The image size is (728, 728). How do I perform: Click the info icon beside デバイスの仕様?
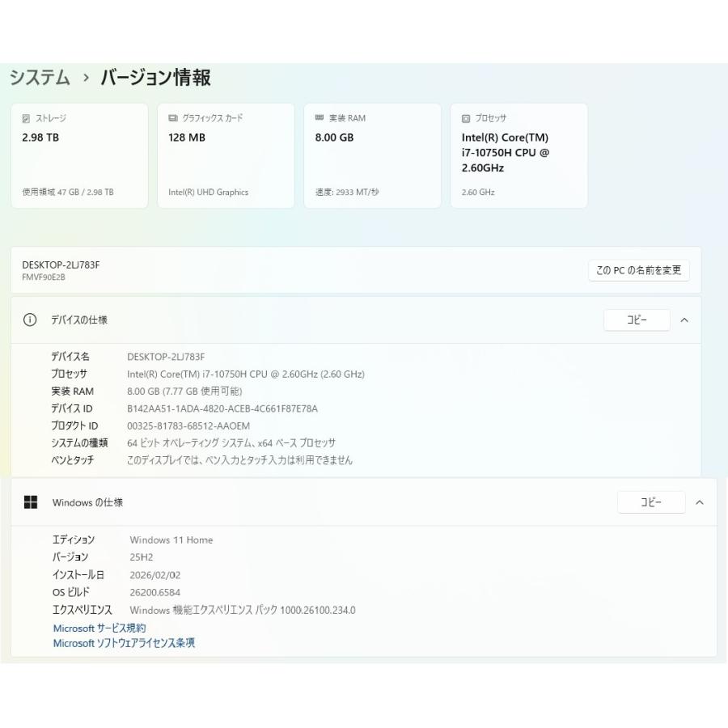(30, 320)
